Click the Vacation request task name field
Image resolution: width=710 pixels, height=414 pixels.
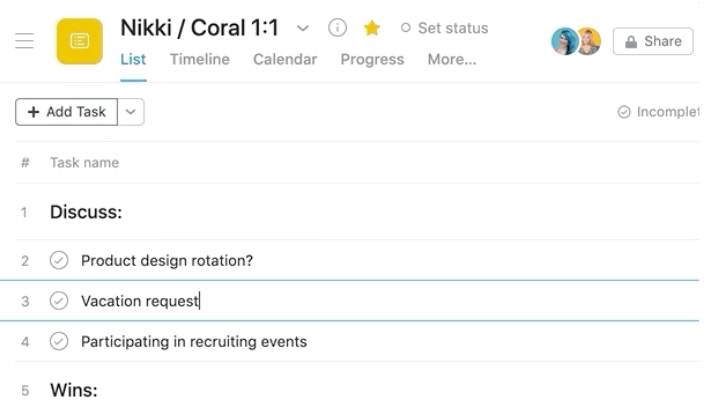pyautogui.click(x=140, y=301)
